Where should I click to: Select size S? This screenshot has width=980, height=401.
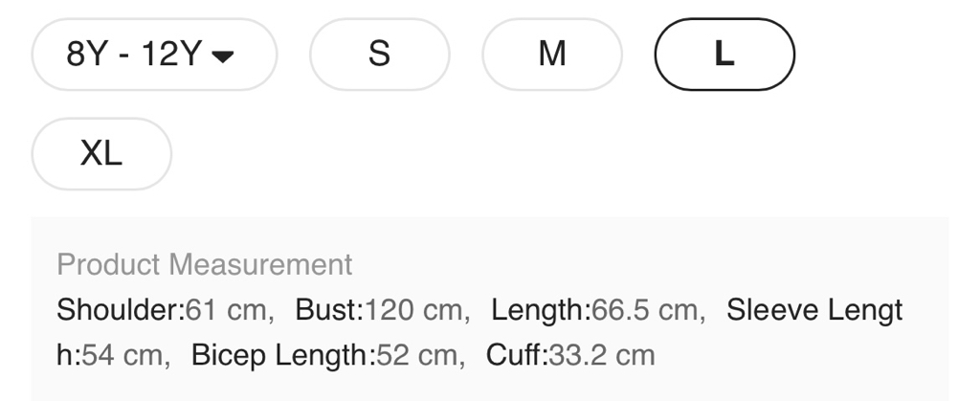[379, 55]
